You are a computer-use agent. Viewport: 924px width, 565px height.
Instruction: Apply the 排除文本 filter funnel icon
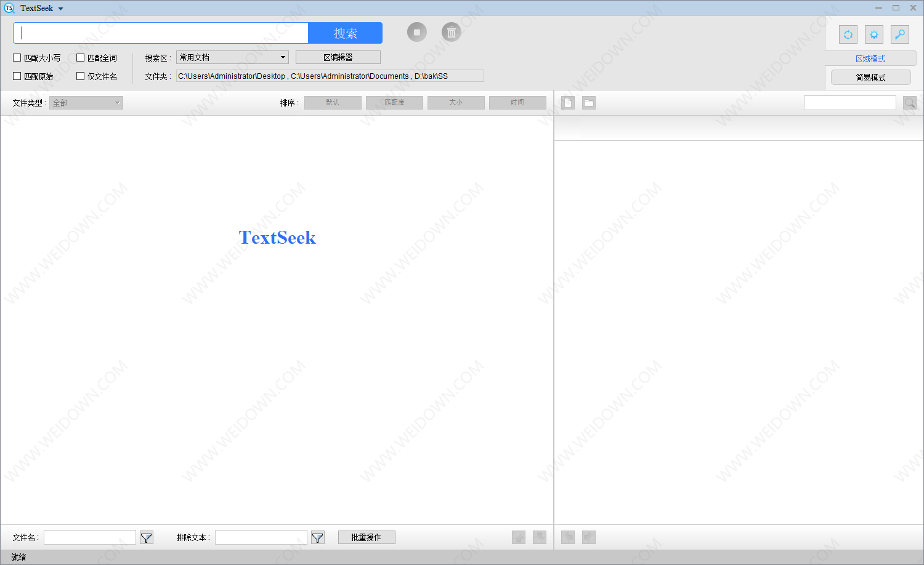pyautogui.click(x=317, y=537)
